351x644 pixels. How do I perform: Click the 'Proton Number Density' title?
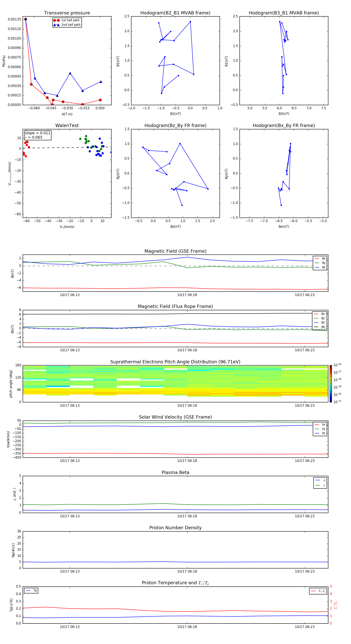[175, 528]
